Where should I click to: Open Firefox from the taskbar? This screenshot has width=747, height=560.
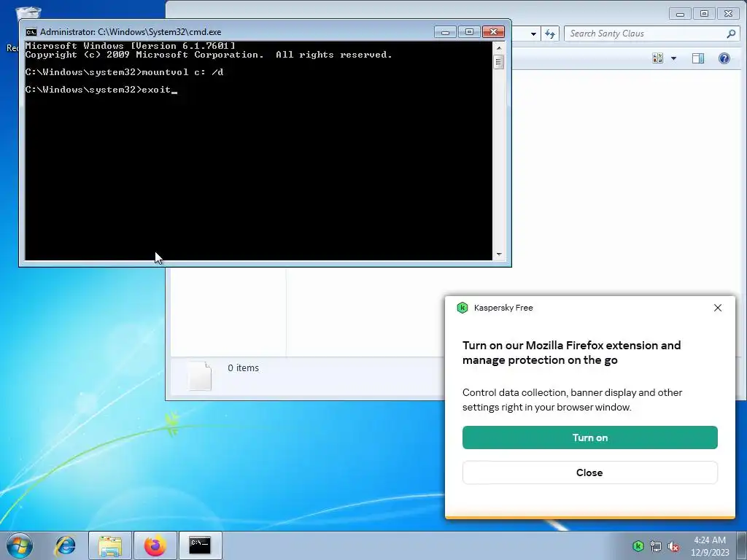(x=155, y=545)
